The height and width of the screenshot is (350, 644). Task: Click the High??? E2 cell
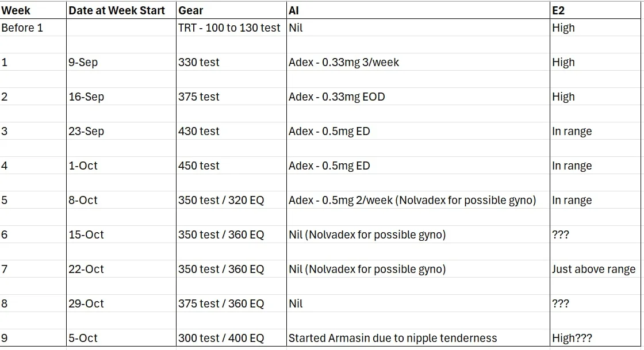pos(595,338)
